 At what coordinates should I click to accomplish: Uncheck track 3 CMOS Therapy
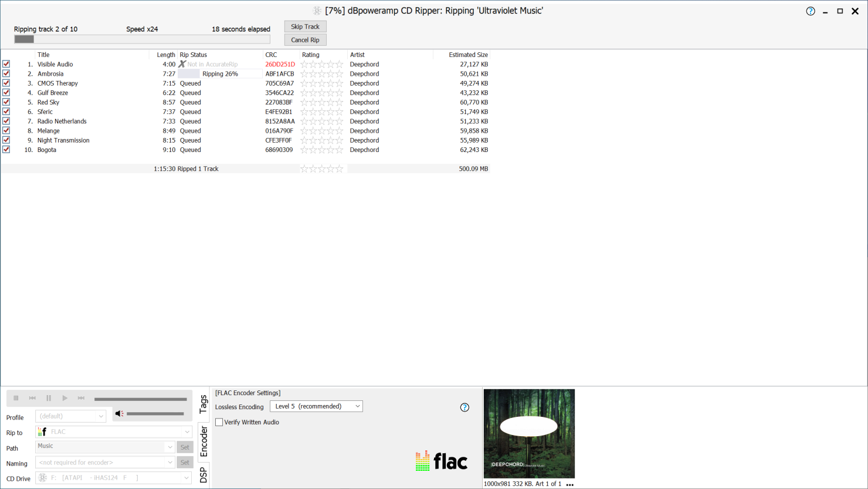[6, 83]
